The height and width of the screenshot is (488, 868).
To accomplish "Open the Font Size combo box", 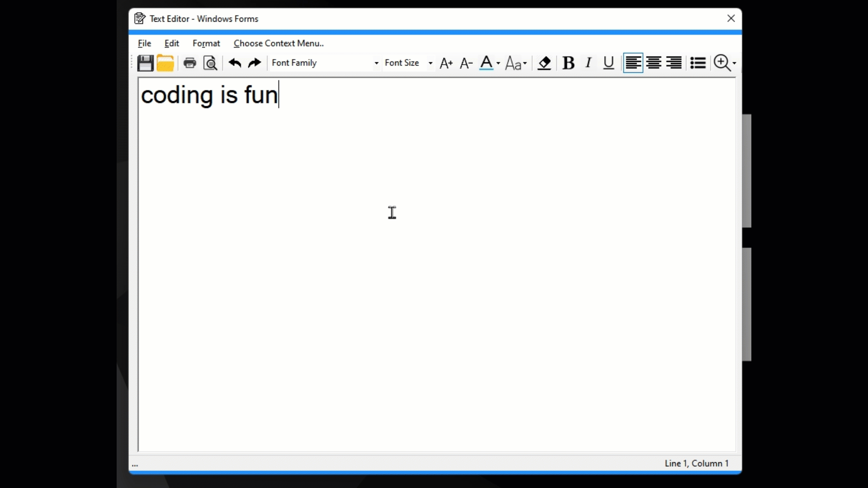I will pos(409,63).
